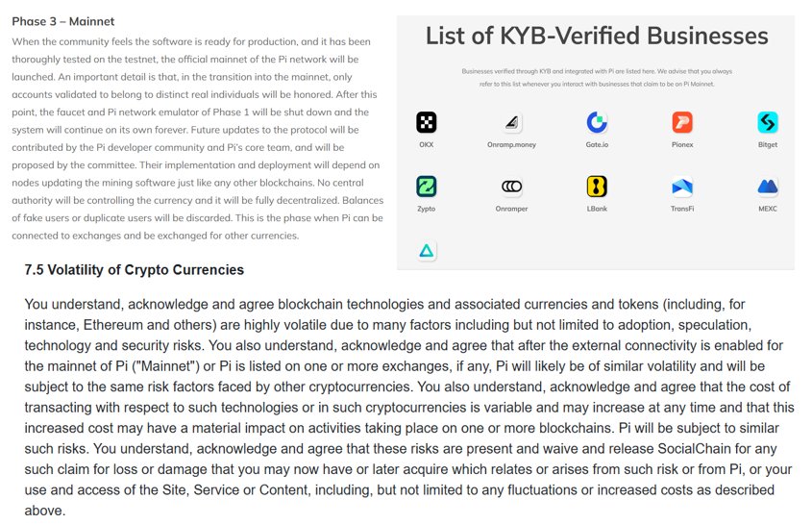This screenshot has height=524, width=812.
Task: Click the "TransFi" text label
Action: coord(682,209)
